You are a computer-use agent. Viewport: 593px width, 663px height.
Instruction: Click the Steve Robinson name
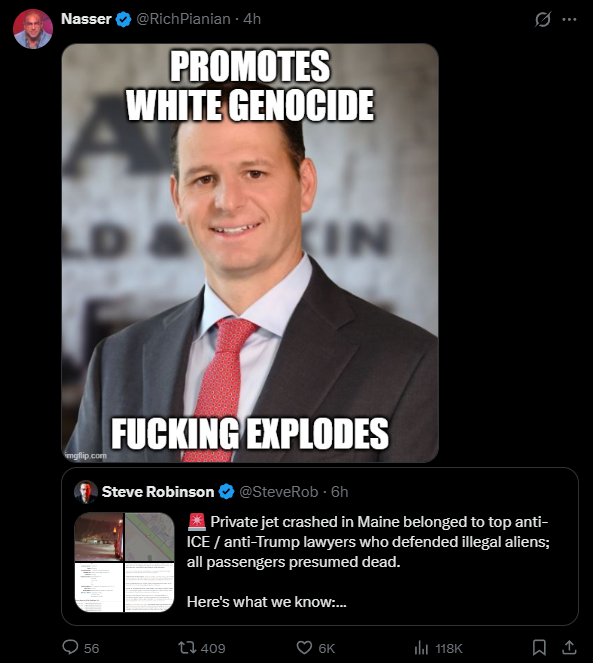click(158, 492)
